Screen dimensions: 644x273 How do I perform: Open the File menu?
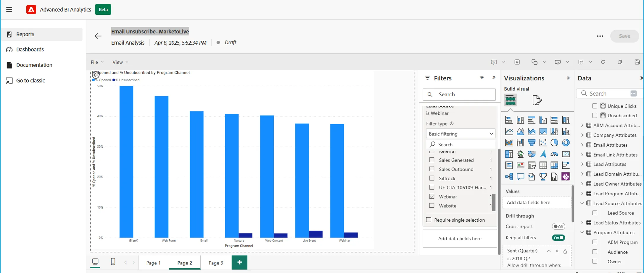tap(97, 62)
